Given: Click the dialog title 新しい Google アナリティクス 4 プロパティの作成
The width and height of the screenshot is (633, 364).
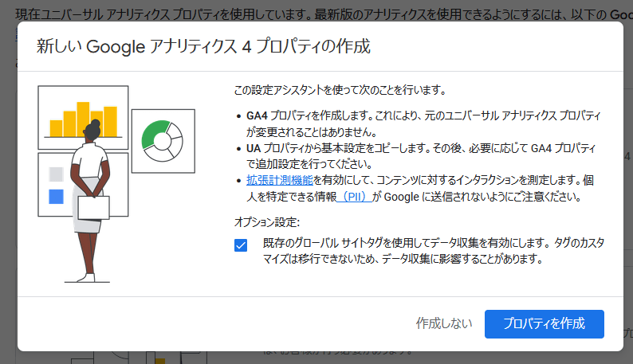Looking at the screenshot, I should (x=203, y=46).
